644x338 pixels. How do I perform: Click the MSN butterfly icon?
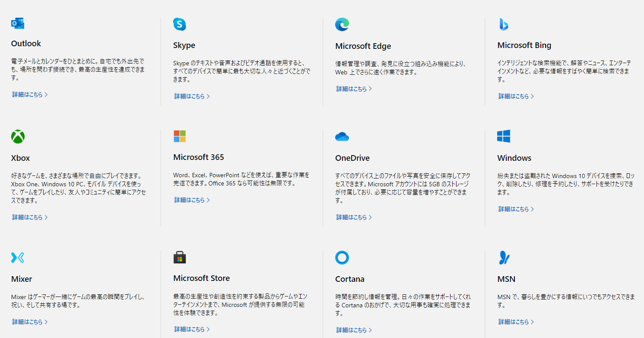504,258
